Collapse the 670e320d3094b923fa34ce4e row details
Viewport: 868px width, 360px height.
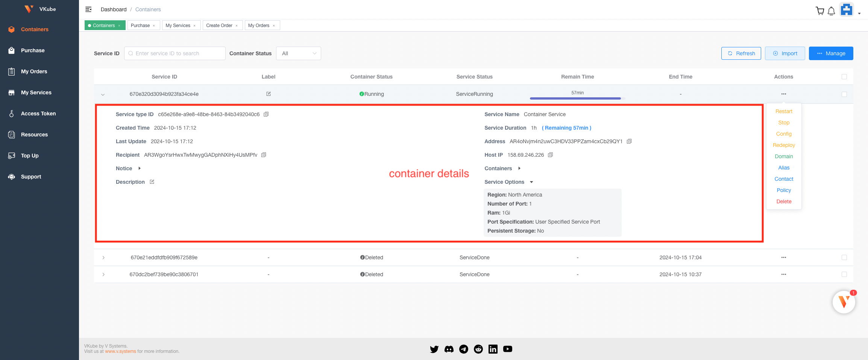pos(103,94)
